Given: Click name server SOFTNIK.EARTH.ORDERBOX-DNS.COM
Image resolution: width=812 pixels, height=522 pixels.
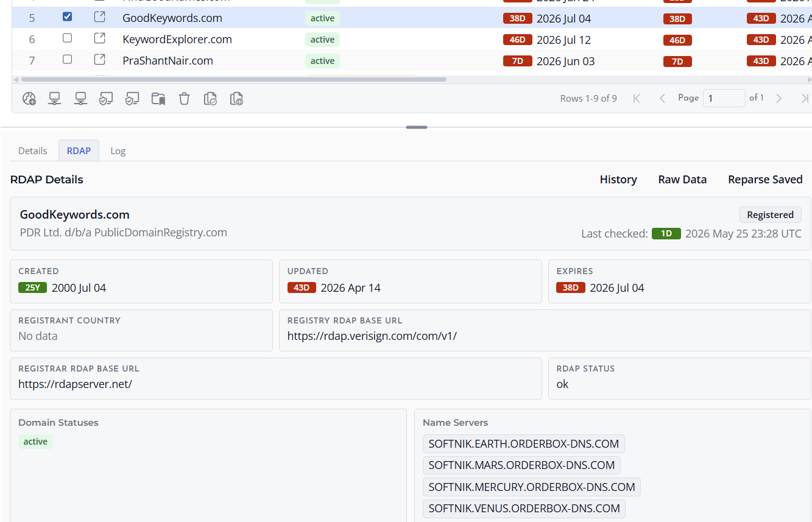Looking at the screenshot, I should pyautogui.click(x=524, y=444).
